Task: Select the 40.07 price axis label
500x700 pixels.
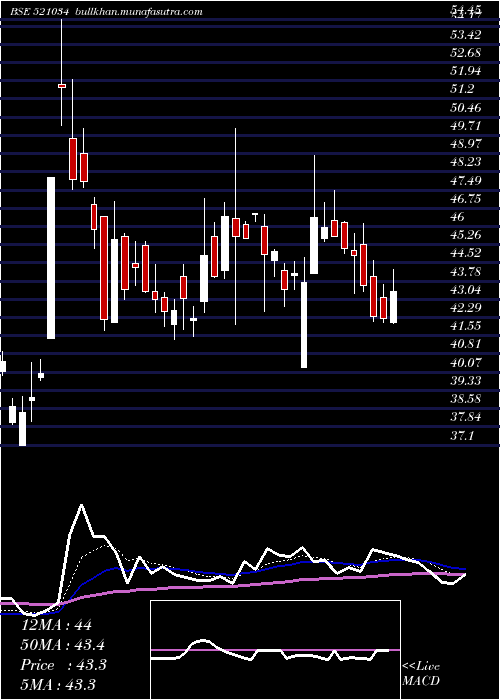Action: [x=465, y=362]
